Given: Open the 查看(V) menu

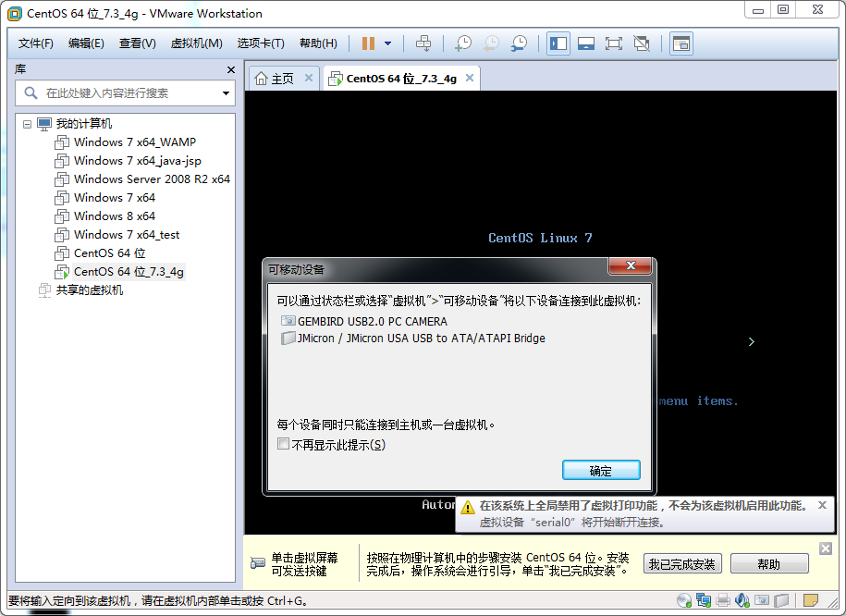Looking at the screenshot, I should [138, 43].
